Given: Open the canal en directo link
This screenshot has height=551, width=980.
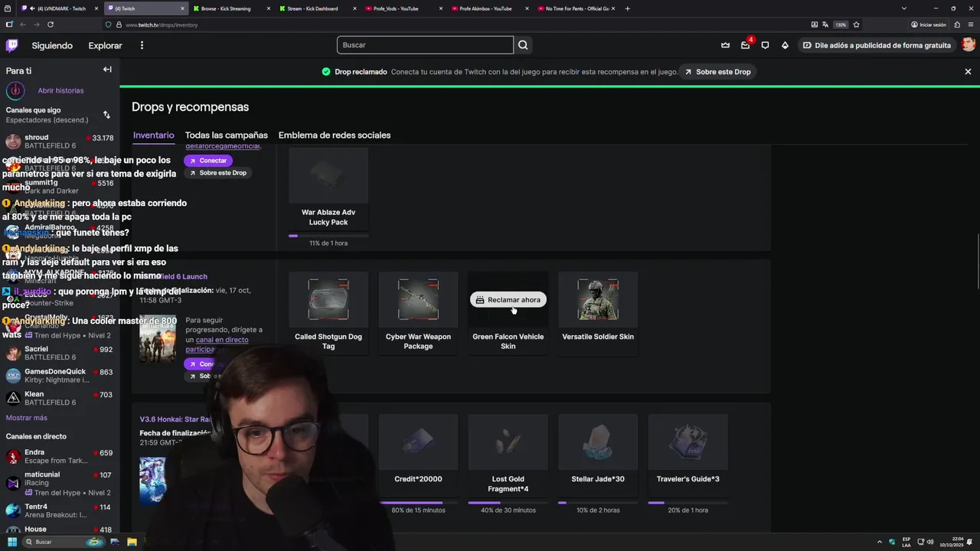Looking at the screenshot, I should pyautogui.click(x=221, y=340).
